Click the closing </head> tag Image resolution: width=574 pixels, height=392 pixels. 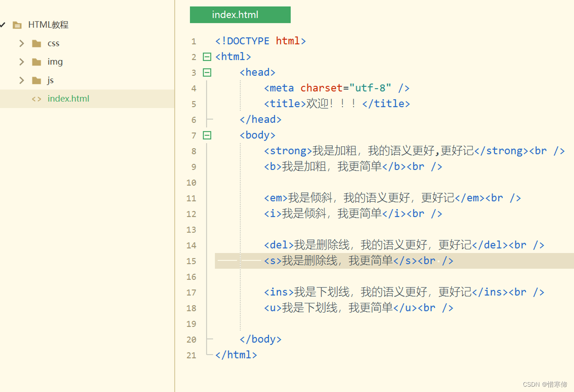(260, 119)
